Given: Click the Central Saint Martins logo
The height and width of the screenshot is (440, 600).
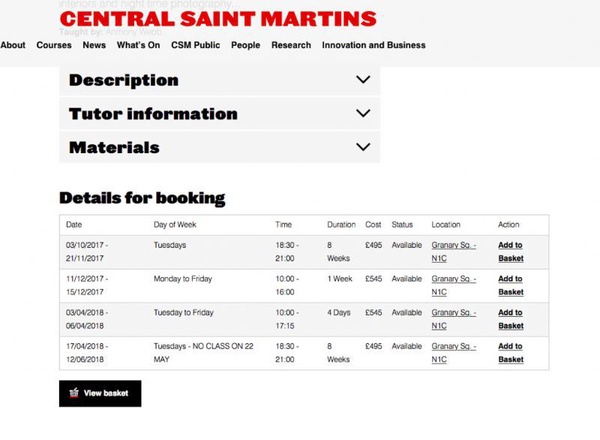Looking at the screenshot, I should click(x=218, y=19).
